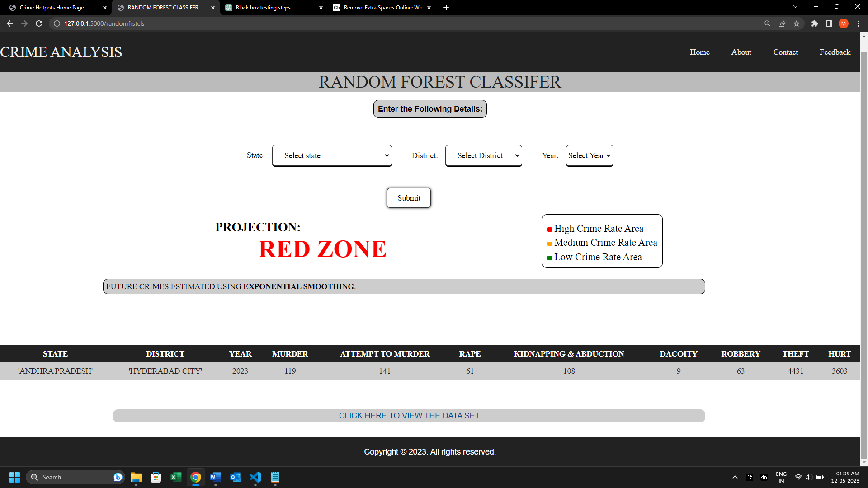The height and width of the screenshot is (488, 868).
Task: Open VS Code from the taskbar
Action: coord(255,477)
